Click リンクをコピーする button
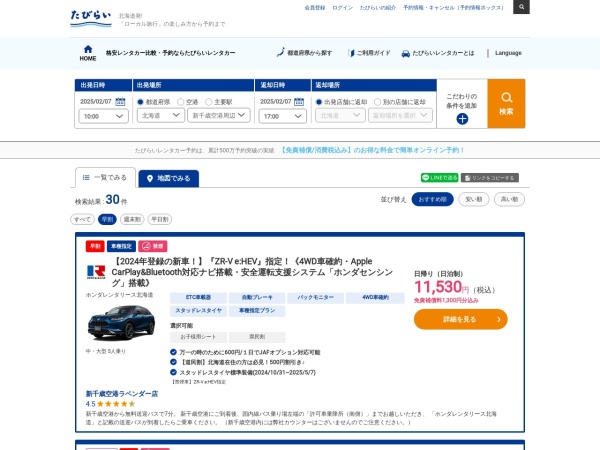The height and width of the screenshot is (450, 600). click(x=489, y=178)
